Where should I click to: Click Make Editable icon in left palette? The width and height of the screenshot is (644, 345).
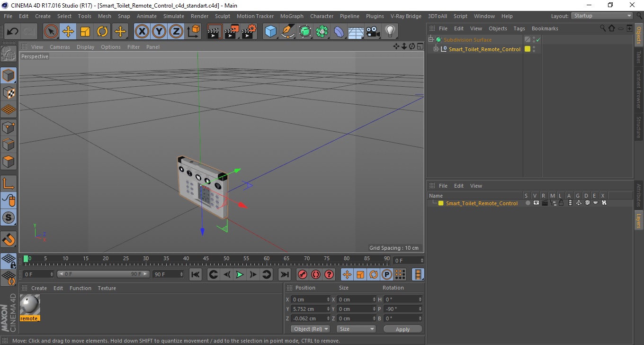9,54
